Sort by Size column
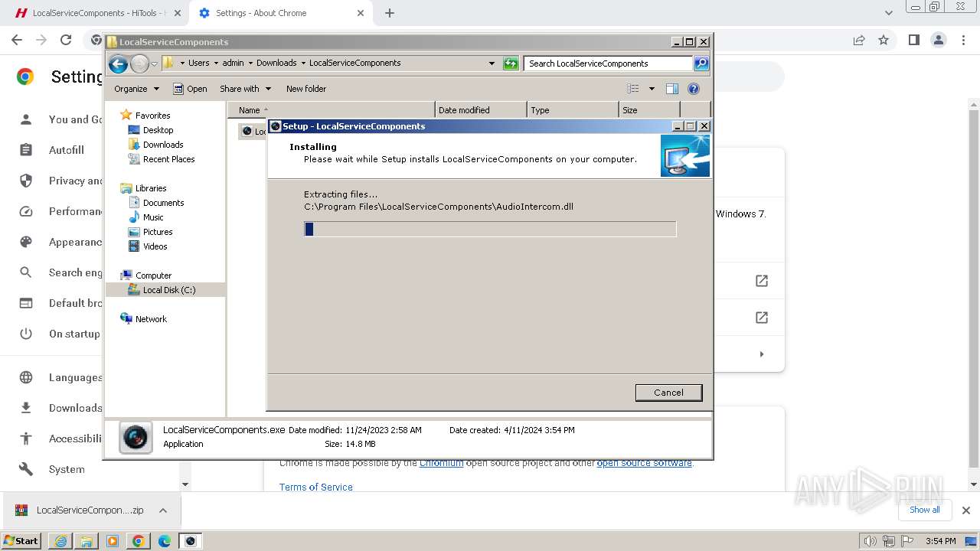This screenshot has width=980, height=551. (649, 110)
